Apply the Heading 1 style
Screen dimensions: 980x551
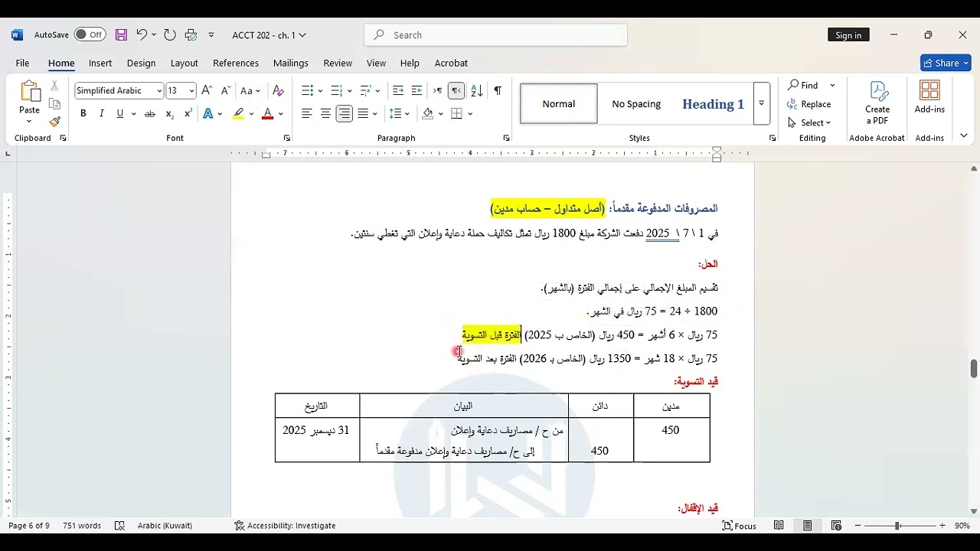[x=713, y=104]
